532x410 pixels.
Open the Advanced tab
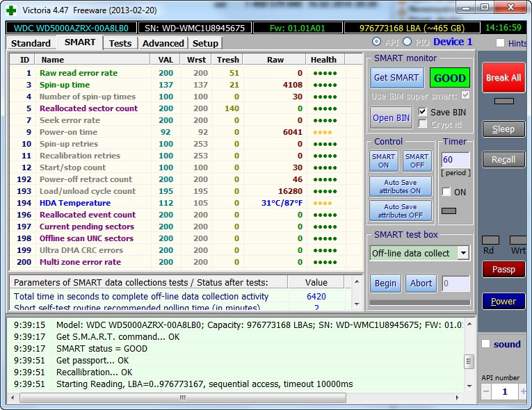pos(163,43)
